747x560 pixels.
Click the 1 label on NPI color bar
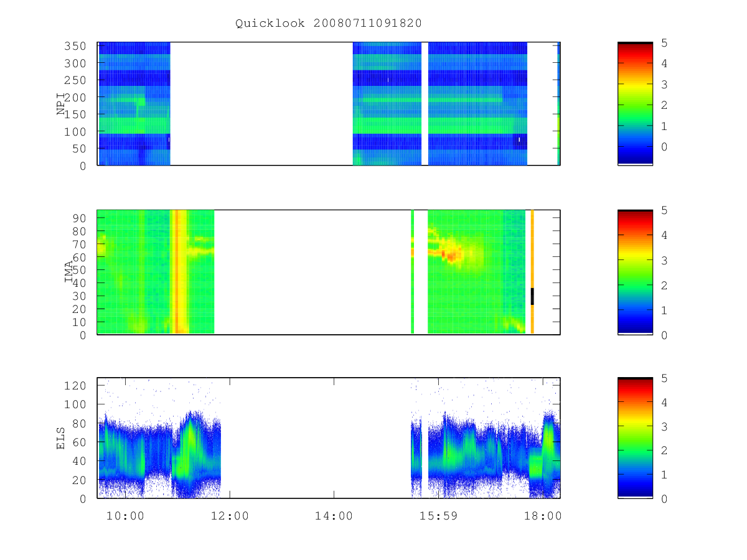coord(665,126)
